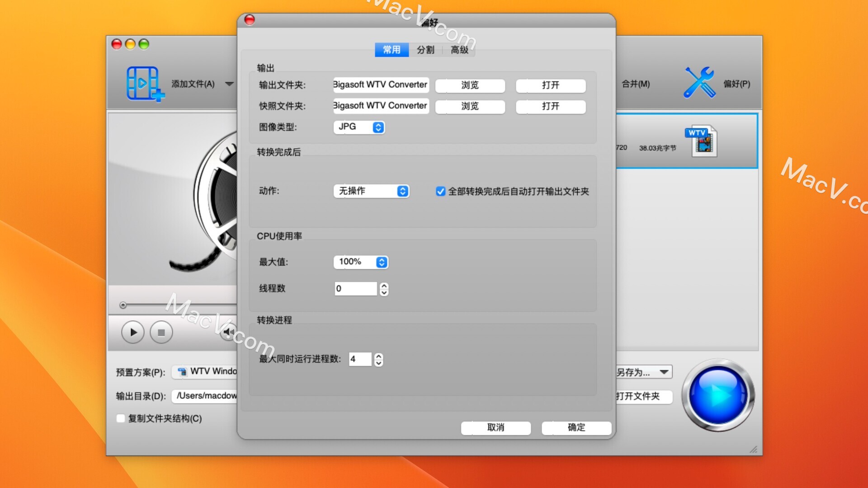This screenshot has height=488, width=868.
Task: Click the volume speaker icon
Action: pyautogui.click(x=228, y=332)
